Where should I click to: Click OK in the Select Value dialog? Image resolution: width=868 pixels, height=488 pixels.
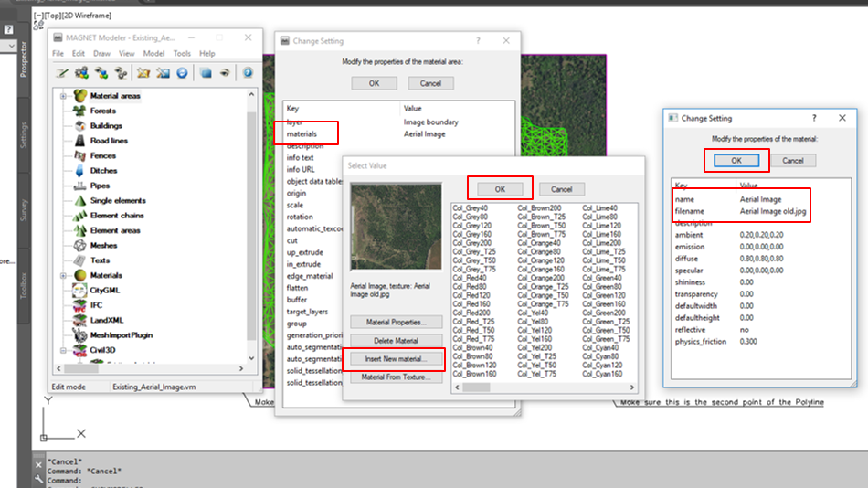[500, 188]
